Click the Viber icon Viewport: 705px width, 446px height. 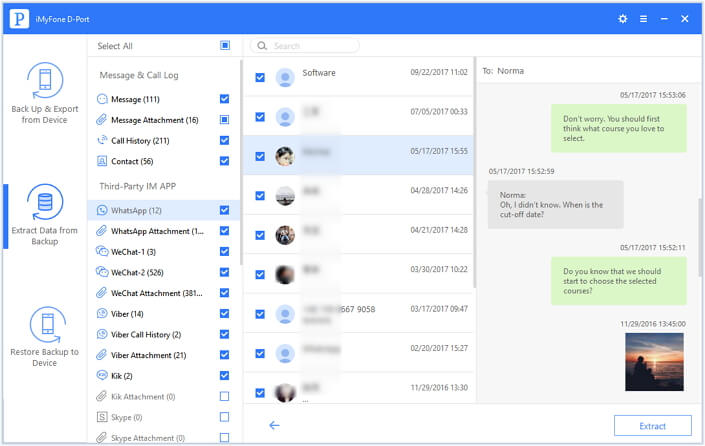[x=102, y=313]
